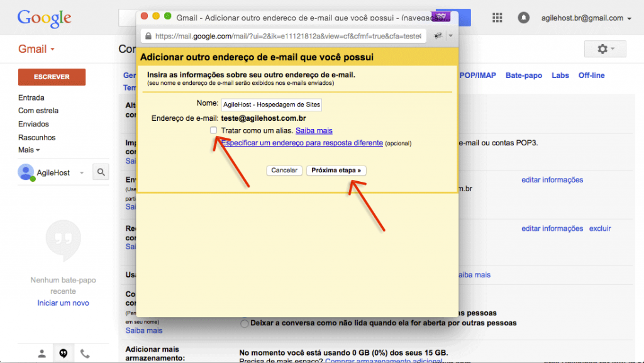This screenshot has height=363, width=644.
Task: Expand the Mais folder list
Action: click(29, 150)
